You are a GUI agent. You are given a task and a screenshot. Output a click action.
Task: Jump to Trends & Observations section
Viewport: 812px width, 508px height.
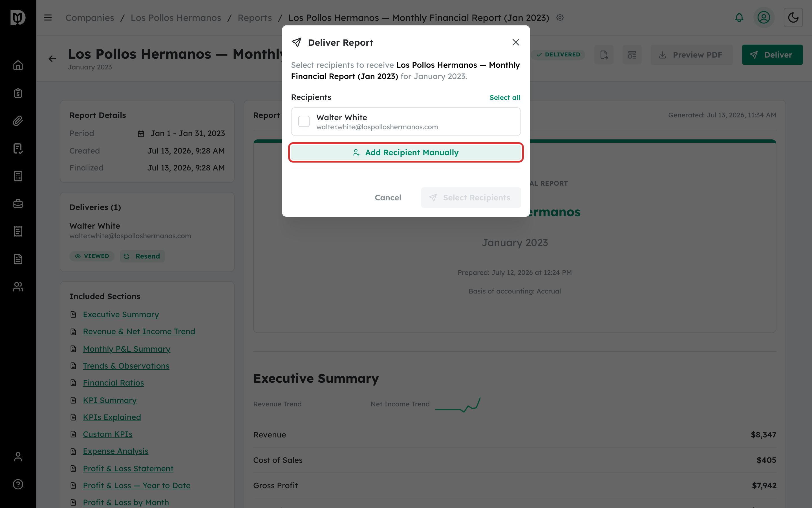pos(126,366)
